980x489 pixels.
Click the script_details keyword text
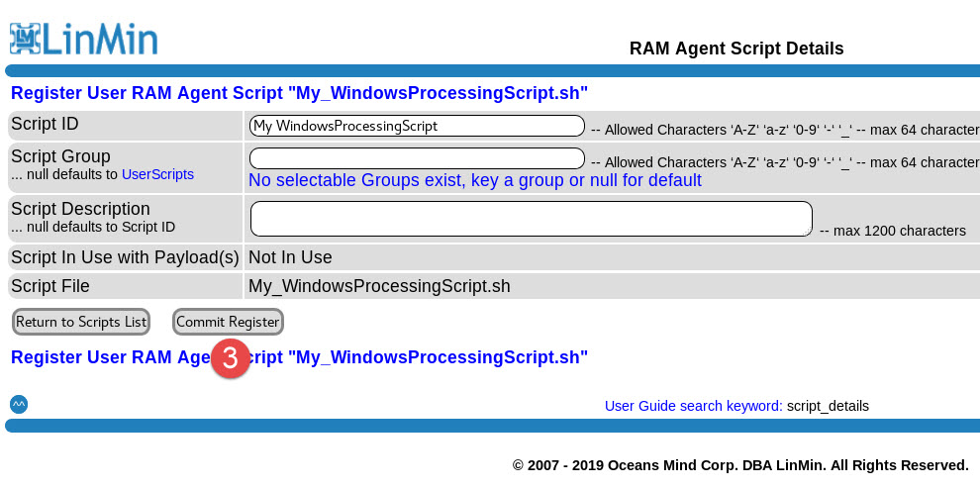click(828, 406)
